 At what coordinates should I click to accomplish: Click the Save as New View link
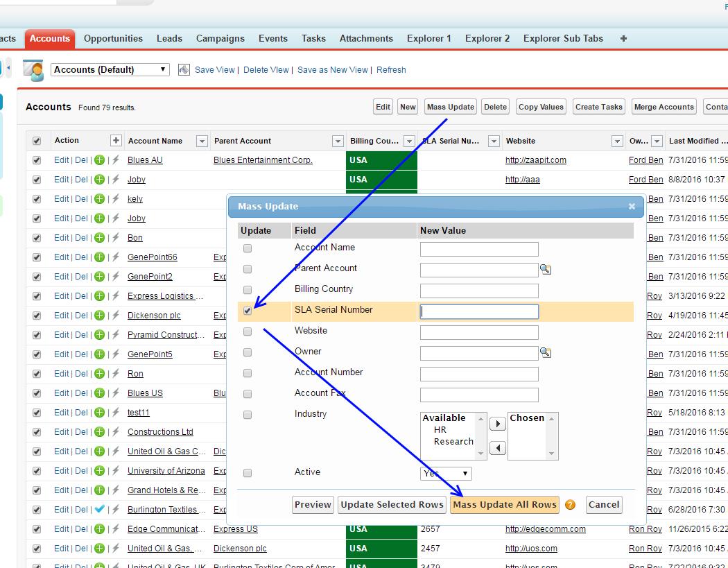(332, 69)
